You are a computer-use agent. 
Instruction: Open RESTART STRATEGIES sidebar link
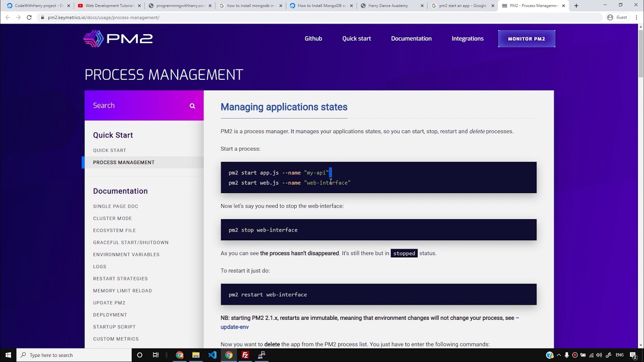click(x=120, y=279)
